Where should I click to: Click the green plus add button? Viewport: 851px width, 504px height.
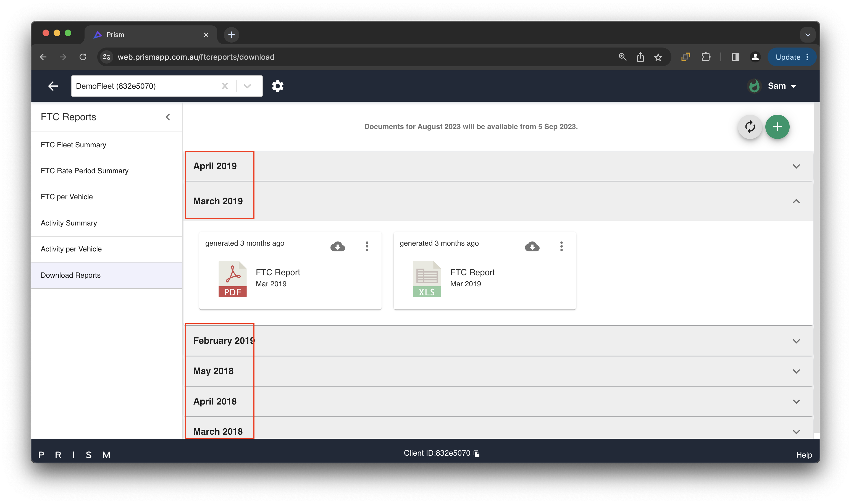777,127
